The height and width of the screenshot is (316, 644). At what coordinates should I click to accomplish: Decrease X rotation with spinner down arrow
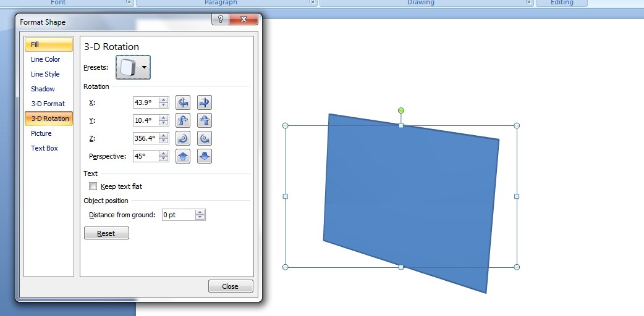(164, 106)
